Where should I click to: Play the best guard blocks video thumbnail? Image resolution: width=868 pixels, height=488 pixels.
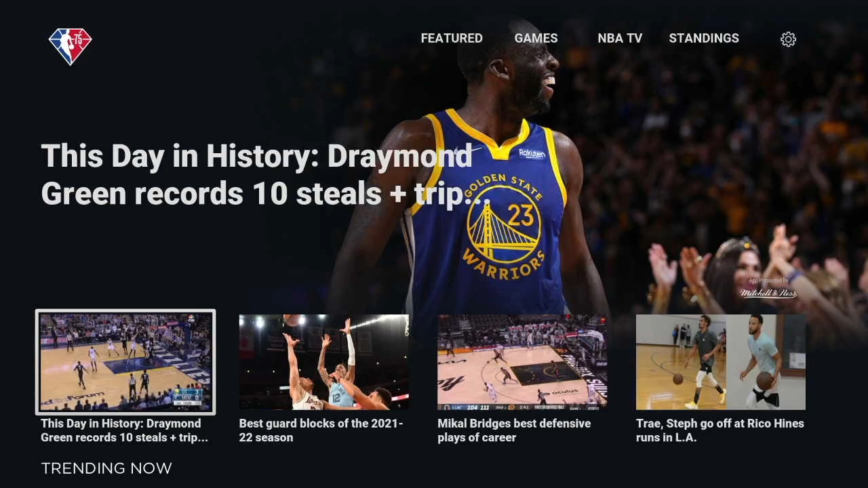tap(323, 362)
